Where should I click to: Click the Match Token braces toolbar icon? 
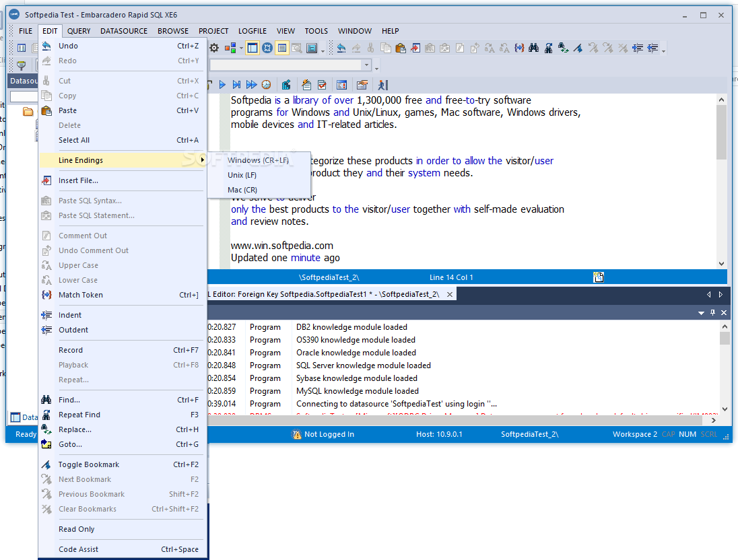tap(519, 48)
